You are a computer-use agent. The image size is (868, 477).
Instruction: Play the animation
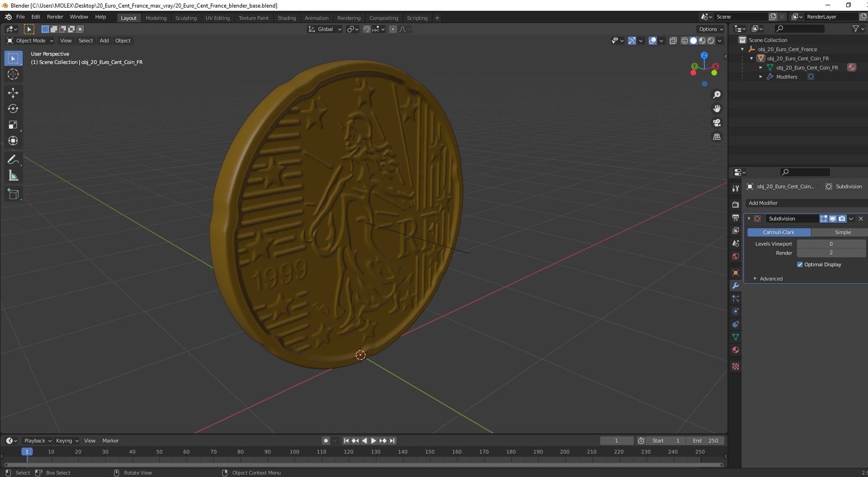click(x=373, y=441)
